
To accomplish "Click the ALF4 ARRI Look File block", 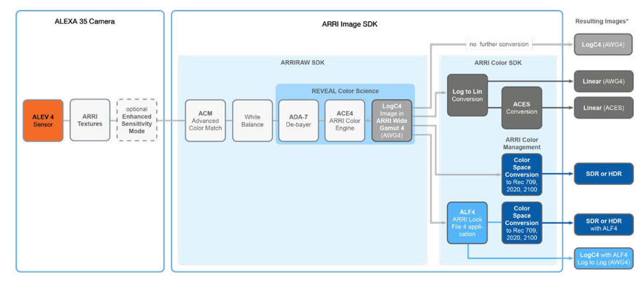I will (x=467, y=223).
